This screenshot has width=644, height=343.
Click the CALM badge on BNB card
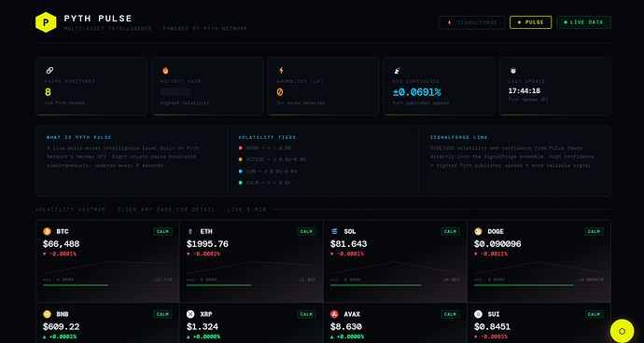(x=162, y=314)
